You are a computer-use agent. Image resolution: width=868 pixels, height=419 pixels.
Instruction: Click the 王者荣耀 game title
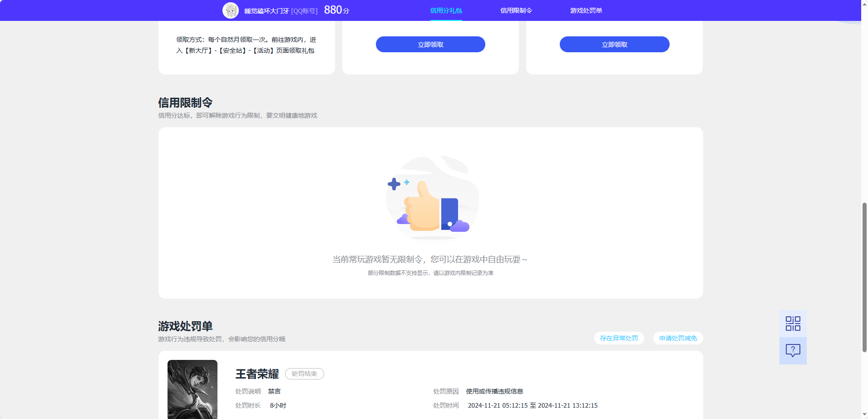257,374
